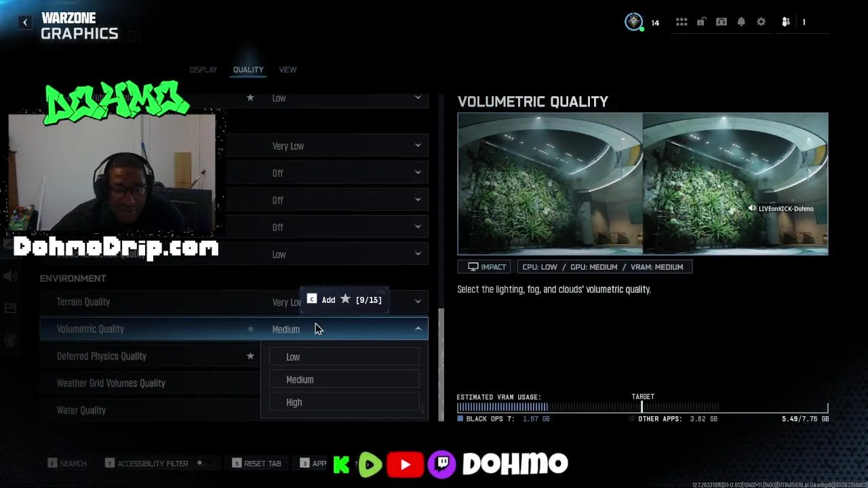Select the Deferred Physics Quality row
The height and width of the screenshot is (488, 868).
click(151, 356)
